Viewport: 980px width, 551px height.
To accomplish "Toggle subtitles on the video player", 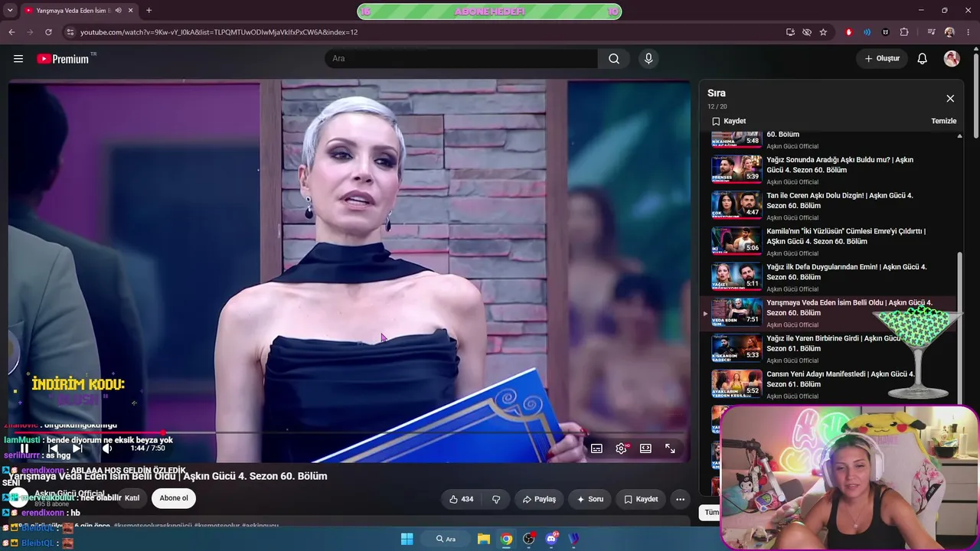I will [596, 448].
